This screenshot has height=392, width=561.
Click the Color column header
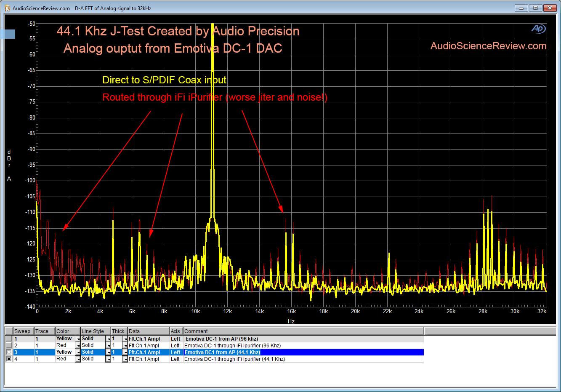[x=68, y=331]
